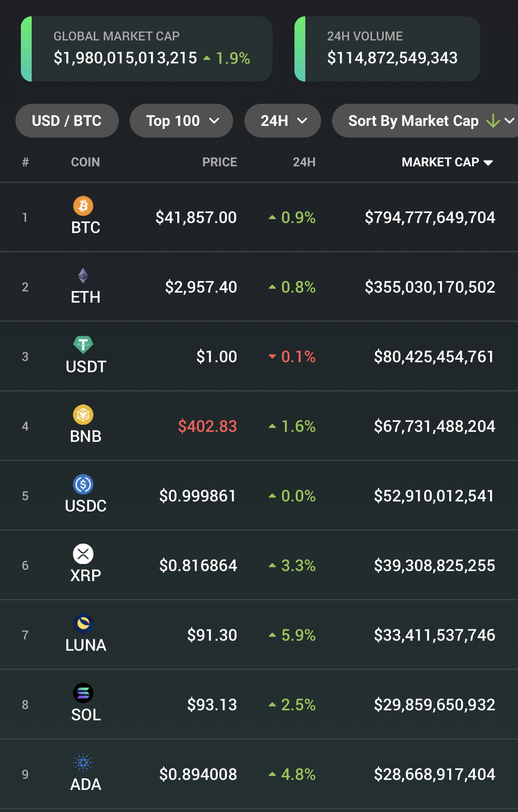Toggle USD / BTC currency display
Viewport: 518px width, 812px height.
[67, 121]
